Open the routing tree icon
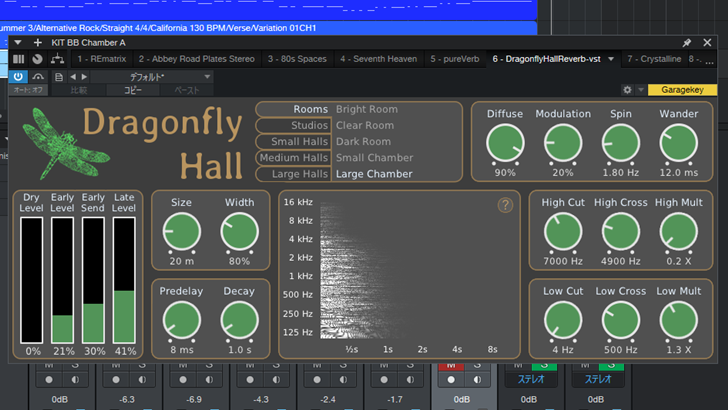This screenshot has width=728, height=410. pos(58,59)
